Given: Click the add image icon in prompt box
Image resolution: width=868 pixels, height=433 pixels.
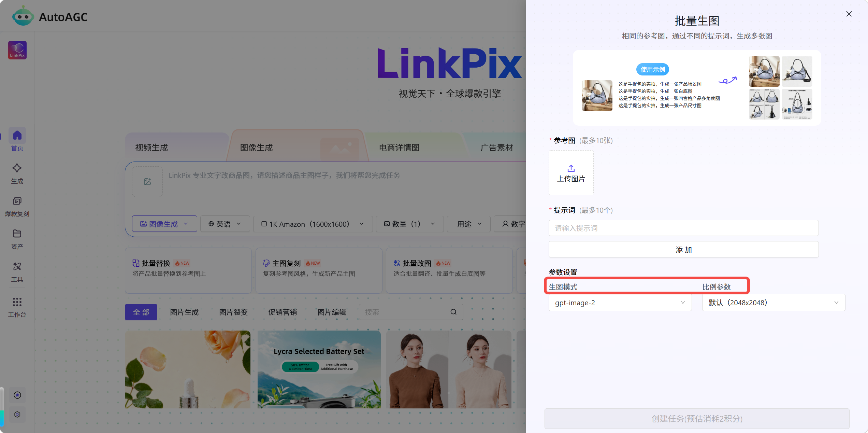Looking at the screenshot, I should coord(147,182).
